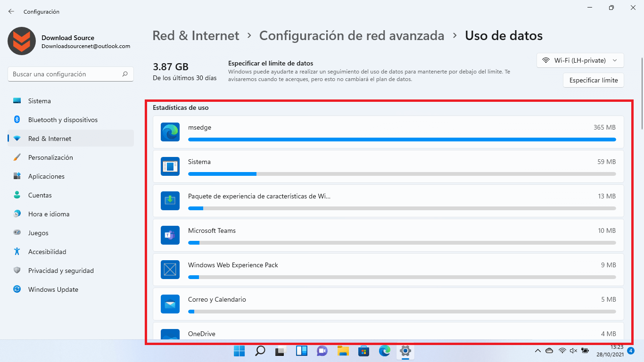Click the Sistema sidebar icon
Image resolution: width=644 pixels, height=362 pixels.
[x=17, y=101]
